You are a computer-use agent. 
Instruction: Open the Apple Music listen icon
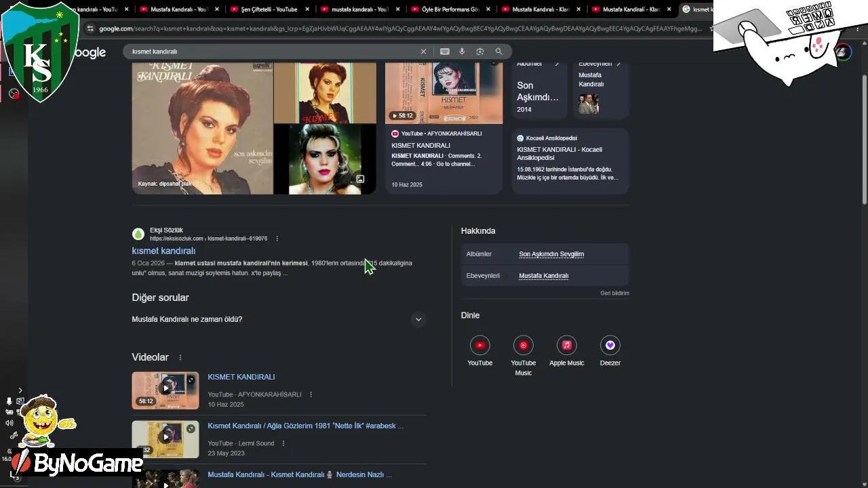[x=567, y=345]
